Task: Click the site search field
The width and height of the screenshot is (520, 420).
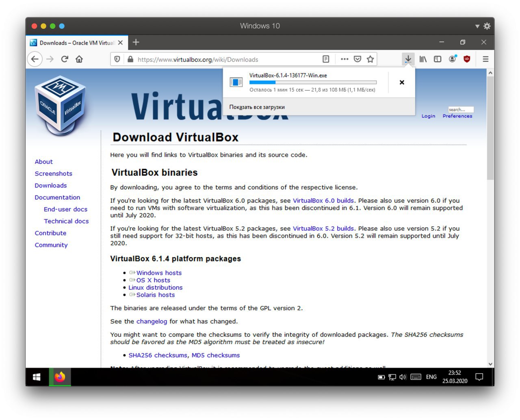Action: click(x=461, y=110)
